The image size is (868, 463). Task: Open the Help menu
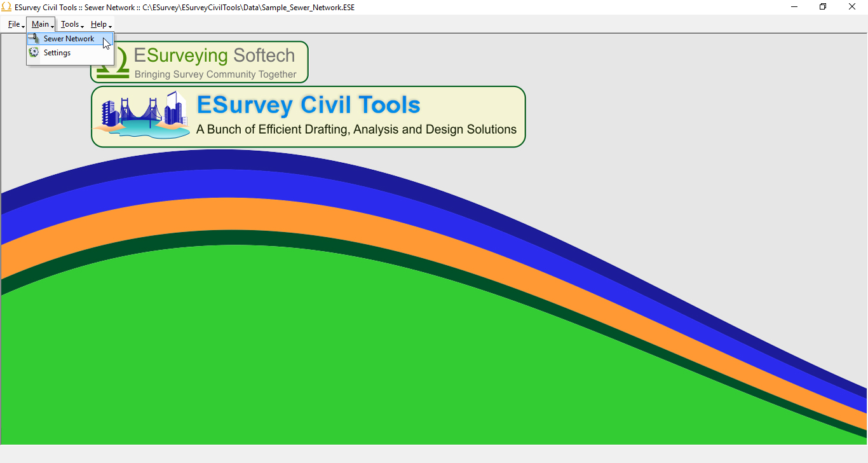click(98, 24)
